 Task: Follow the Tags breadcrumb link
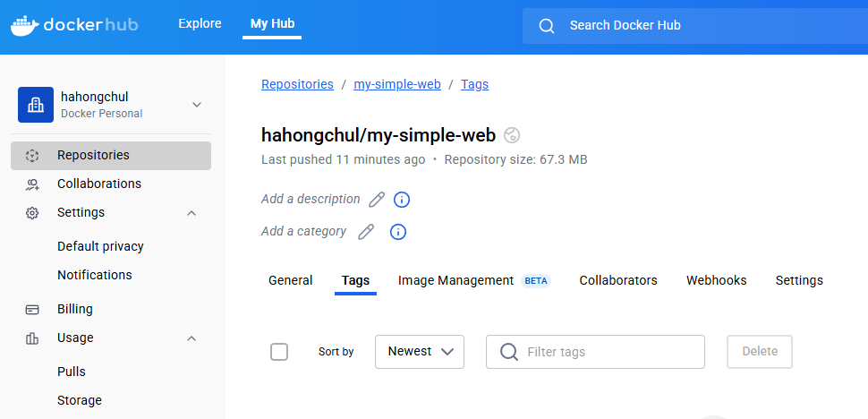(475, 85)
